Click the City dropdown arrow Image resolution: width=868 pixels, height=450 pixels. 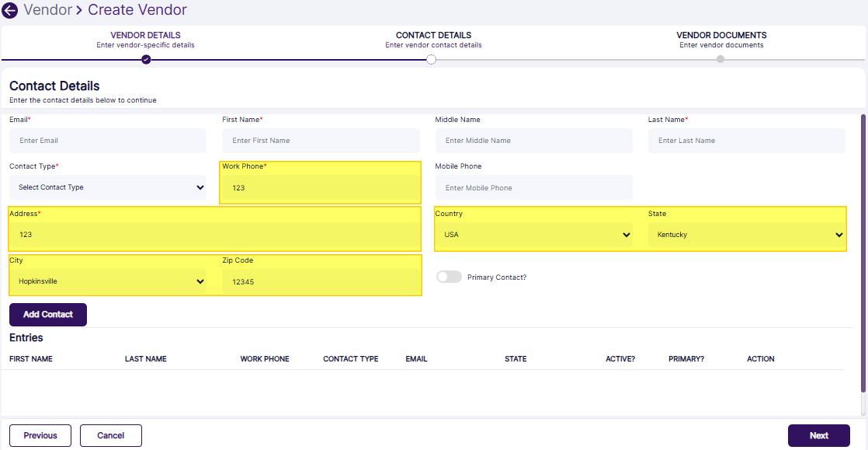coord(200,281)
